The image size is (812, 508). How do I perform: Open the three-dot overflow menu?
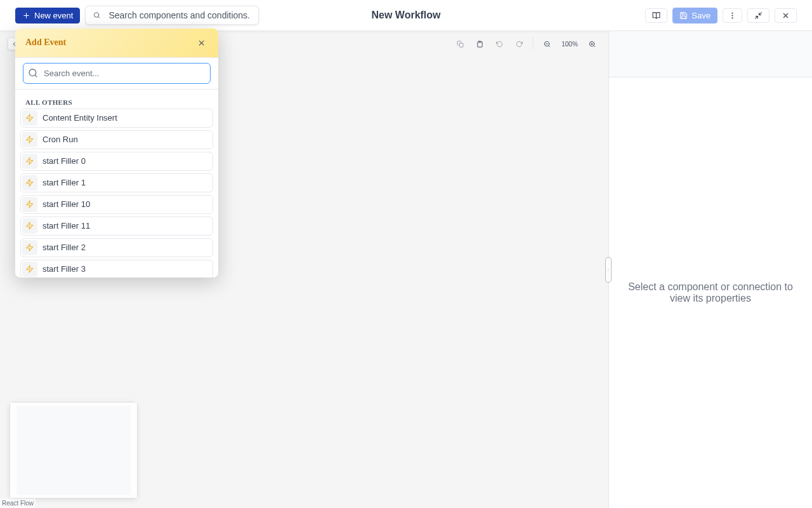732,15
